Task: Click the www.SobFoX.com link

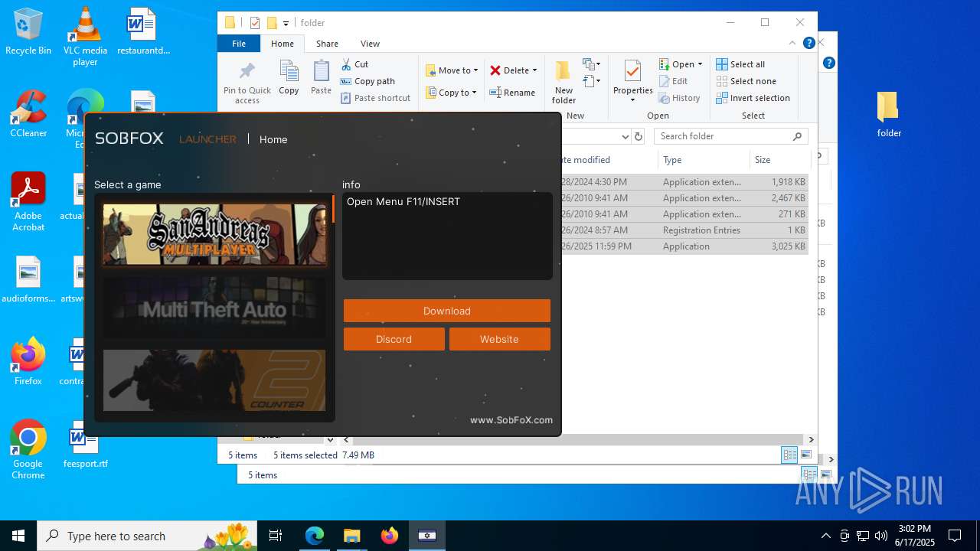Action: [511, 420]
